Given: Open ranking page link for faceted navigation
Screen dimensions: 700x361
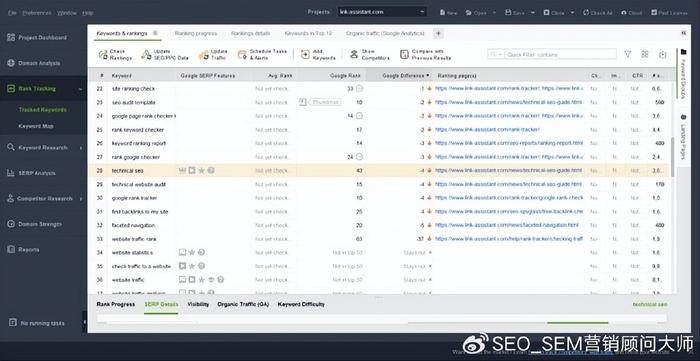Looking at the screenshot, I should (x=509, y=225).
